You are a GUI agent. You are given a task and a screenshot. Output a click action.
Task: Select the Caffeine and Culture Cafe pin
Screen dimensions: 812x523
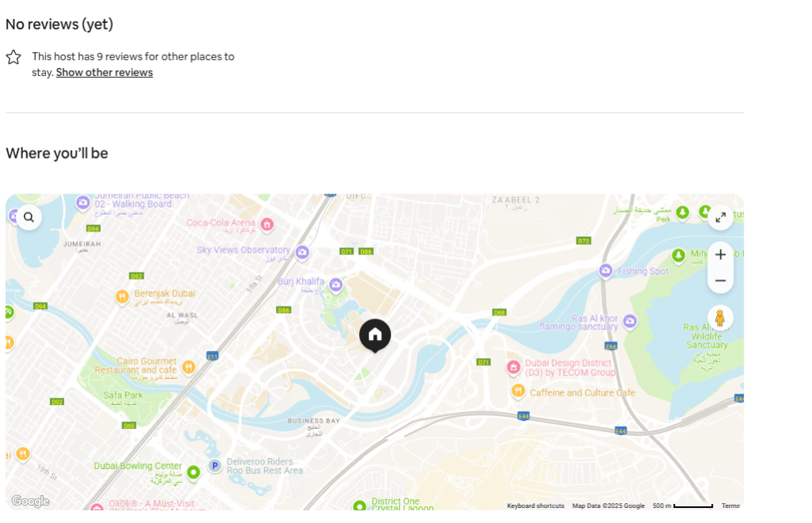click(x=519, y=391)
